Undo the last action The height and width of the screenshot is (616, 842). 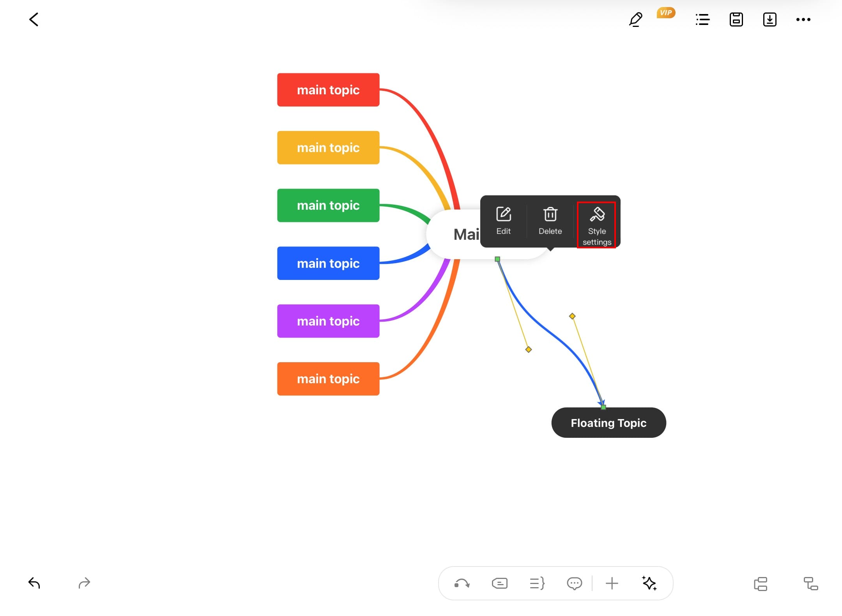point(34,583)
